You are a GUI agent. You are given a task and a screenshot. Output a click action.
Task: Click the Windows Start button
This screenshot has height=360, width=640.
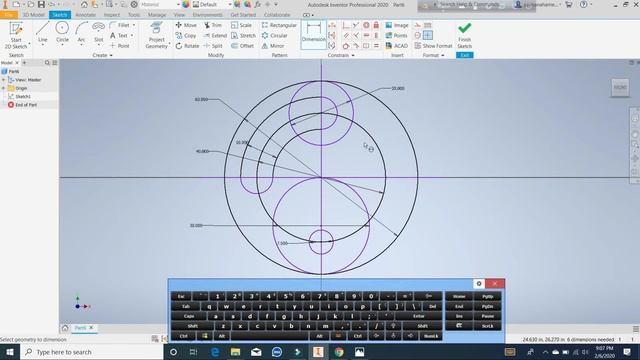coord(10,352)
